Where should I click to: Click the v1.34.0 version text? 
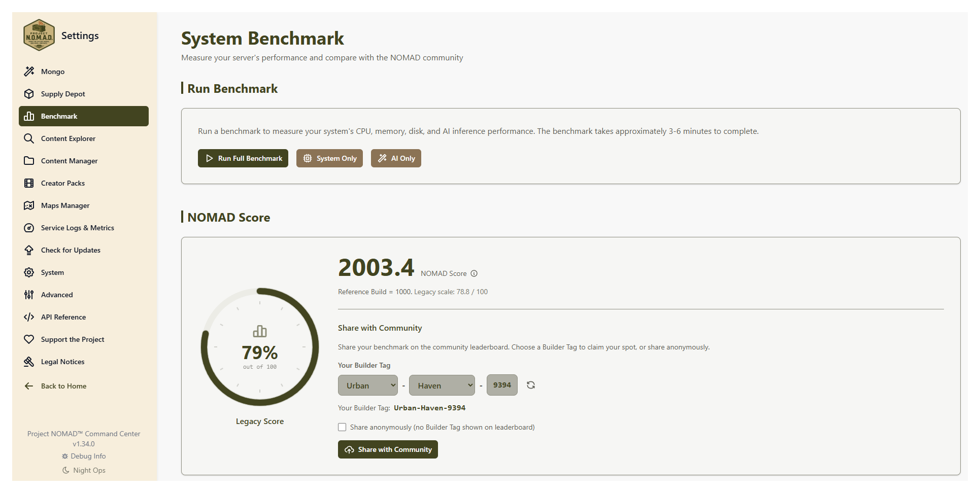(84, 444)
